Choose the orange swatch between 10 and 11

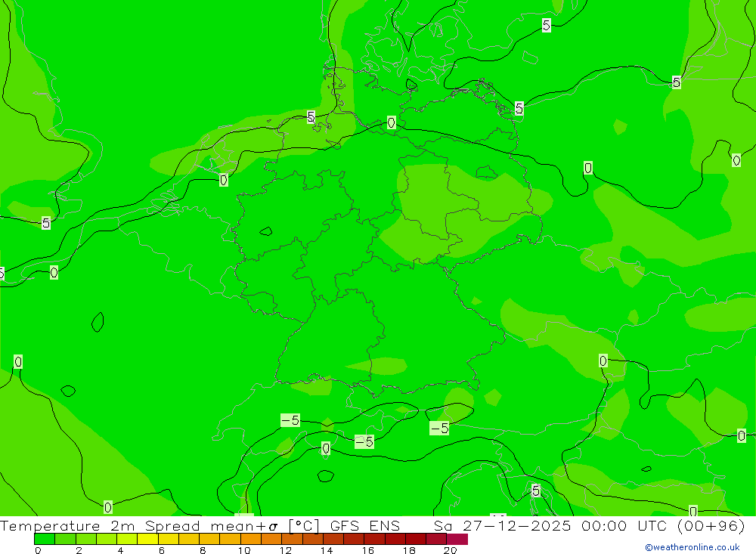point(251,539)
